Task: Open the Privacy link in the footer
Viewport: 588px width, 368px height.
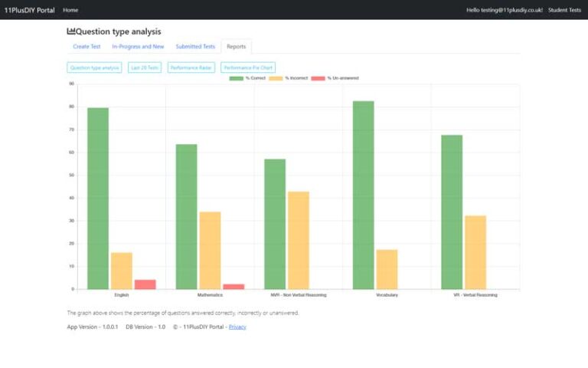Action: pyautogui.click(x=237, y=327)
